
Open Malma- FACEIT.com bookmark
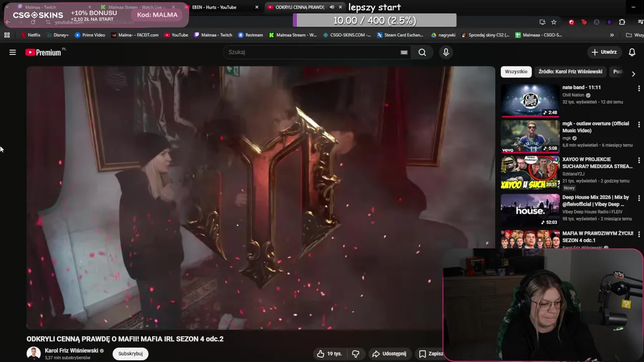(135, 35)
